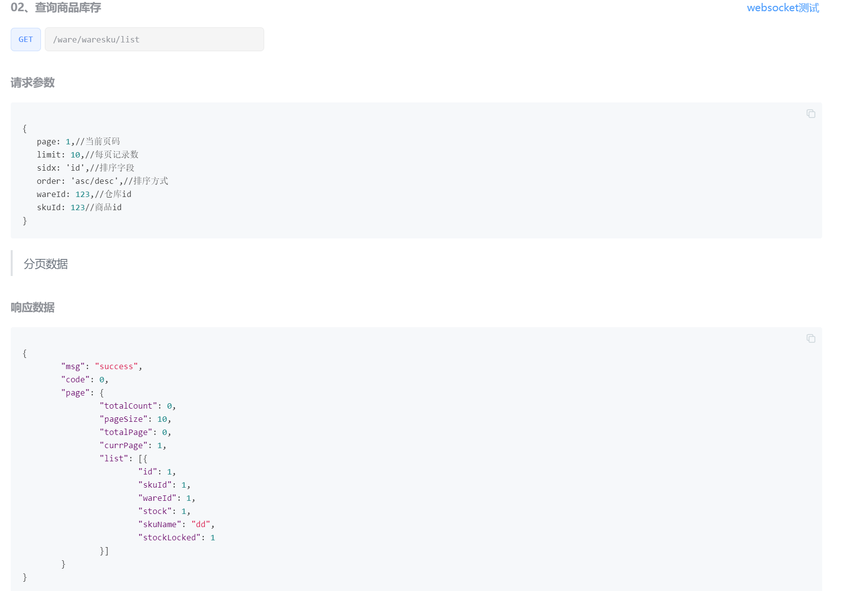
Task: Click the 请求参数 section heading
Action: [33, 83]
